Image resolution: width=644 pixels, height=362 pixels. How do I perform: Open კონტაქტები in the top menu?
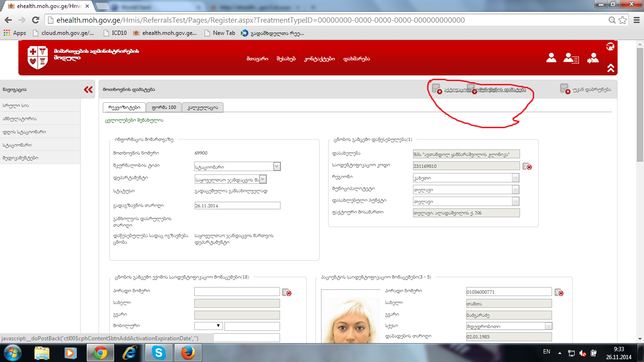point(319,59)
